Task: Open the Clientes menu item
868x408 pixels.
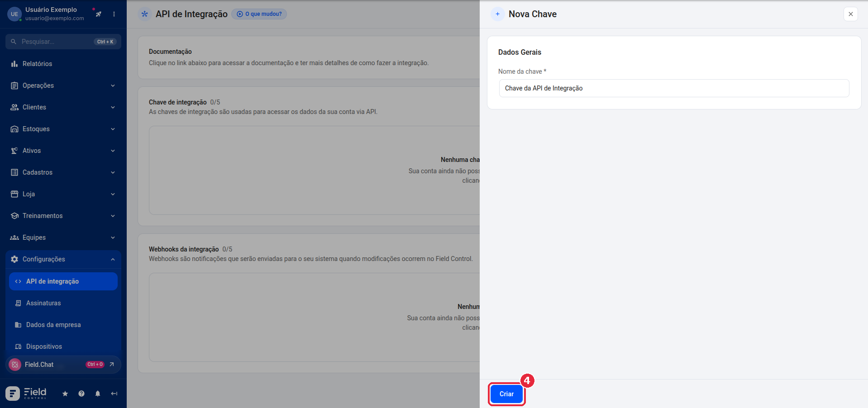Action: click(63, 107)
